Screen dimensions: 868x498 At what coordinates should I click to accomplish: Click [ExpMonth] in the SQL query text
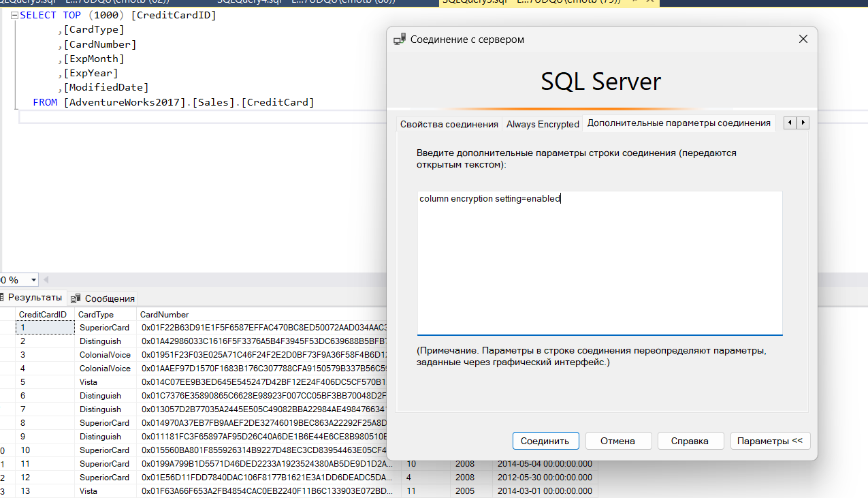tap(94, 59)
